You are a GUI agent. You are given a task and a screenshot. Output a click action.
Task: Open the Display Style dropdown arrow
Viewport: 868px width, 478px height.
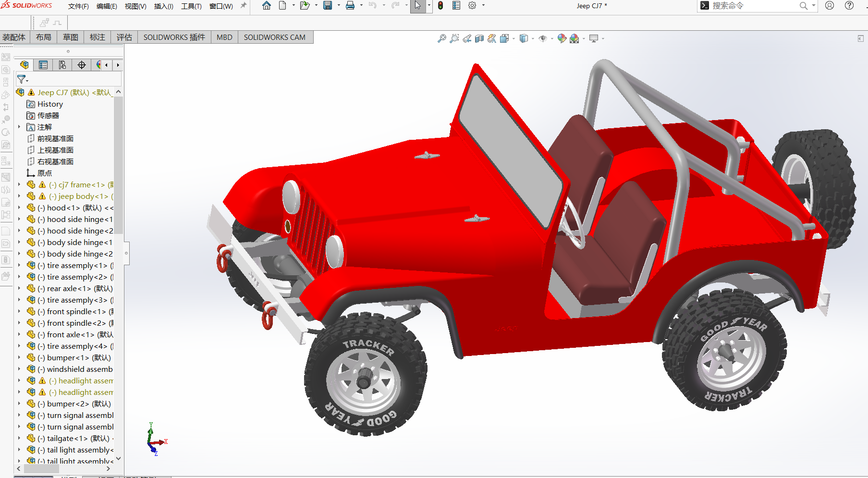pyautogui.click(x=533, y=38)
